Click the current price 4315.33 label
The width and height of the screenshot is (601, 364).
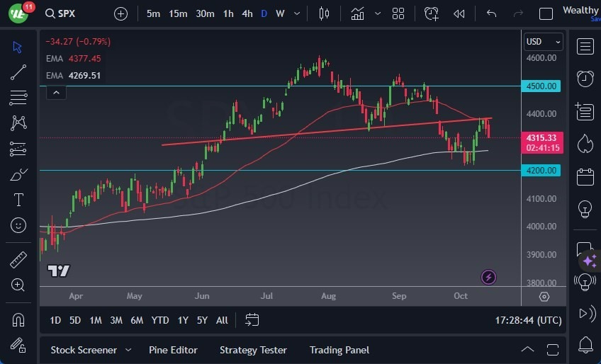pyautogui.click(x=542, y=142)
